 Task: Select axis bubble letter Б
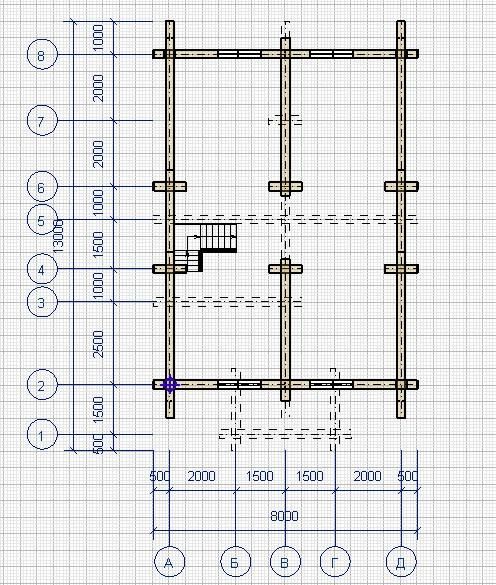click(235, 562)
